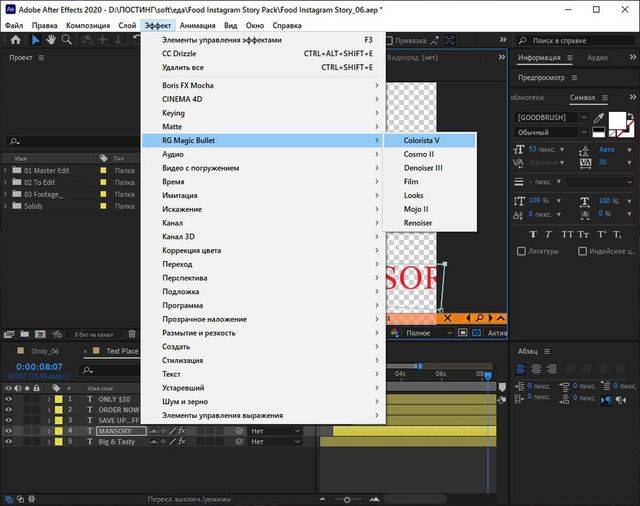
Task: Expand the 01 Master Edit folder
Action: [x=7, y=171]
